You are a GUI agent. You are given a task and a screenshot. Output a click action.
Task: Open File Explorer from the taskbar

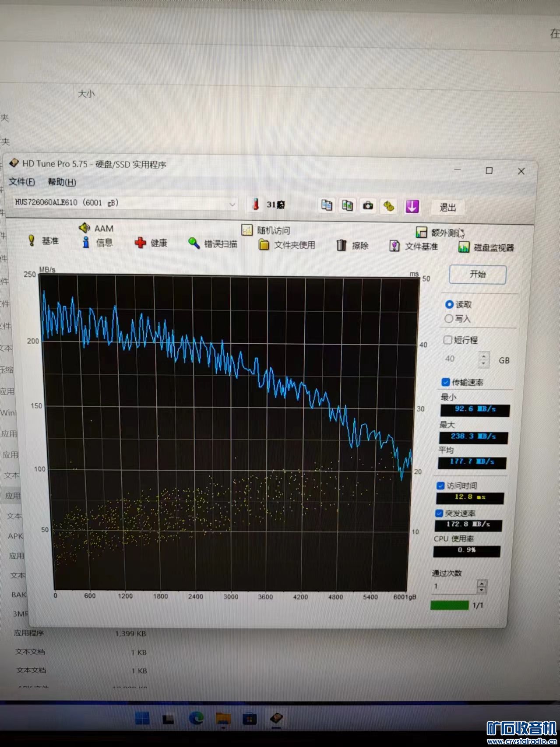223,719
